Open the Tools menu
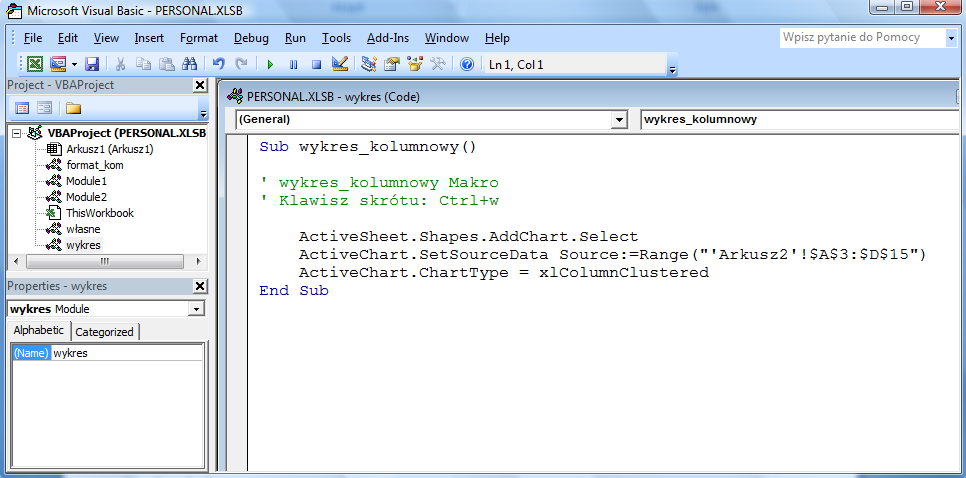 (x=336, y=38)
